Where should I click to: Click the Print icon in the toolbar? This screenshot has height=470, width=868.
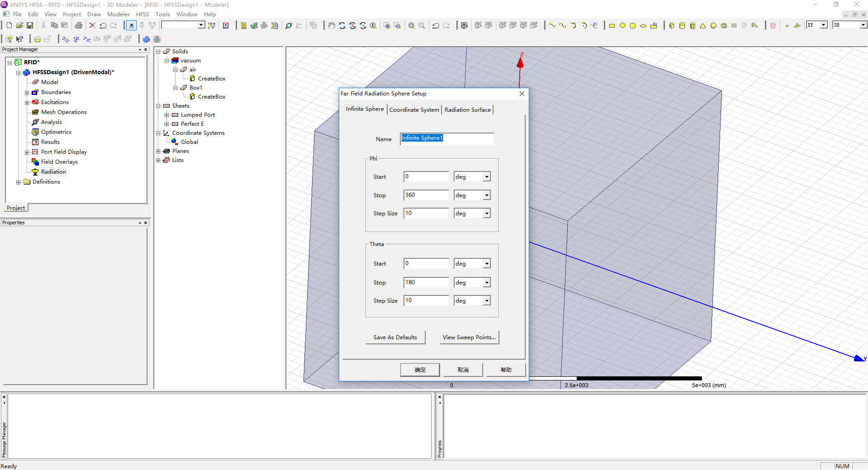click(x=79, y=25)
